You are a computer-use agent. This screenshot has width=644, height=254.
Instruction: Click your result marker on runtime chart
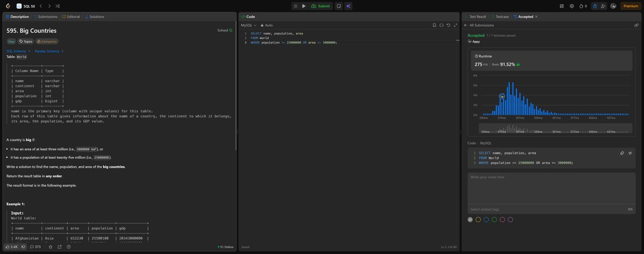(x=502, y=97)
